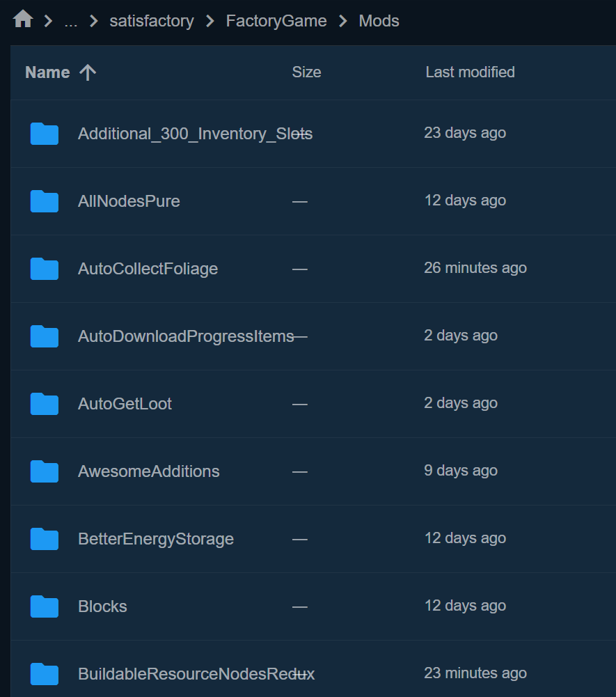
Task: Select the 12 days ago date for Blocks
Action: [x=465, y=606]
